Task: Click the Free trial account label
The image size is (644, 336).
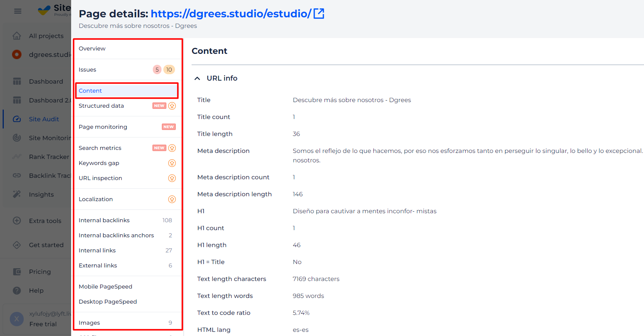Action: 43,324
